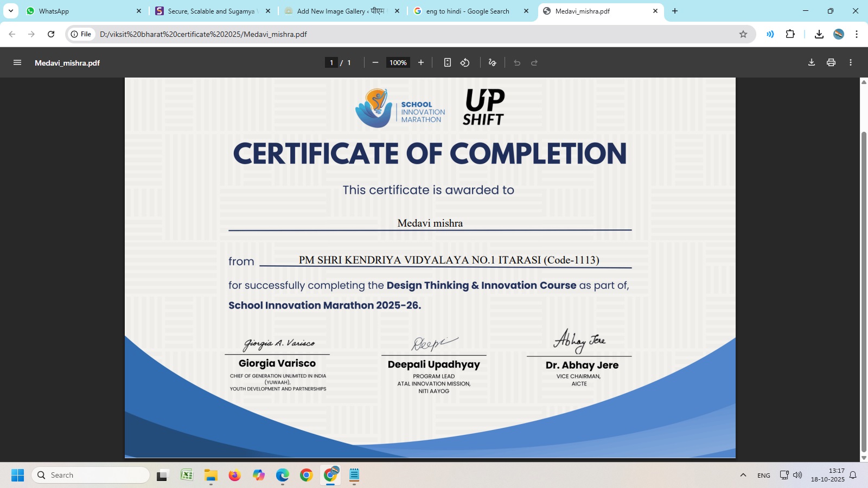Image resolution: width=868 pixels, height=488 pixels.
Task: Click the vertical scrollbar of PDF
Action: tap(864, 293)
